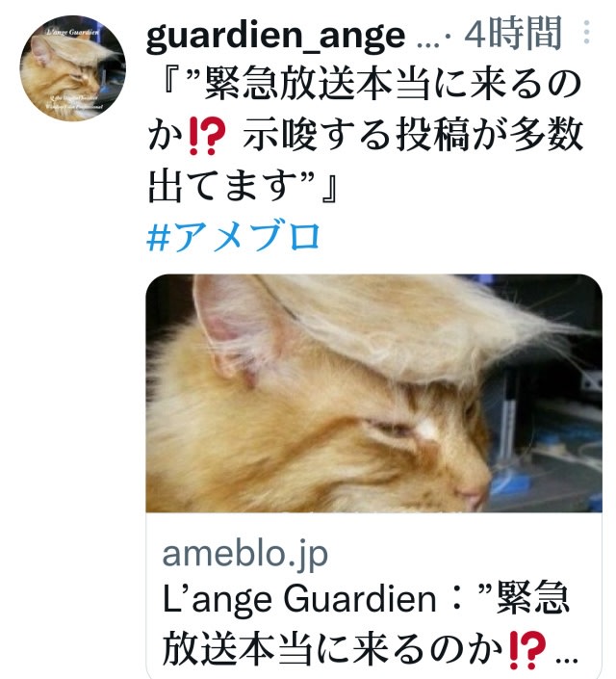Image resolution: width=616 pixels, height=679 pixels.
Task: Open the cat photo link preview
Action: (373, 393)
